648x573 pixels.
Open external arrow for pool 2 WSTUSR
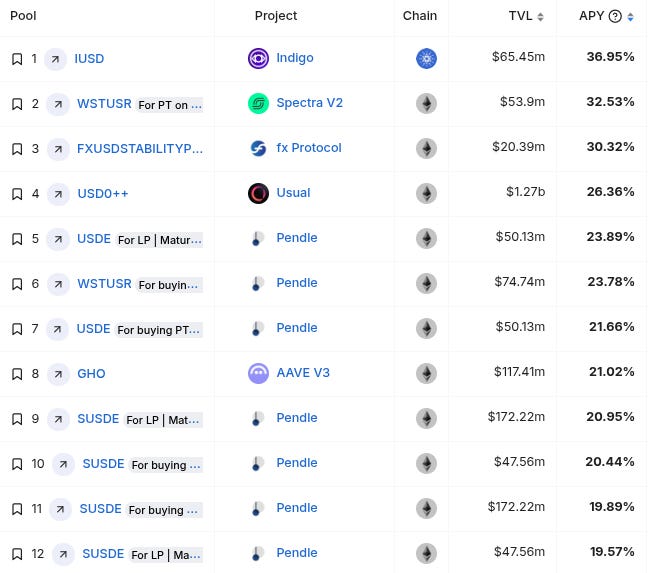click(x=58, y=104)
